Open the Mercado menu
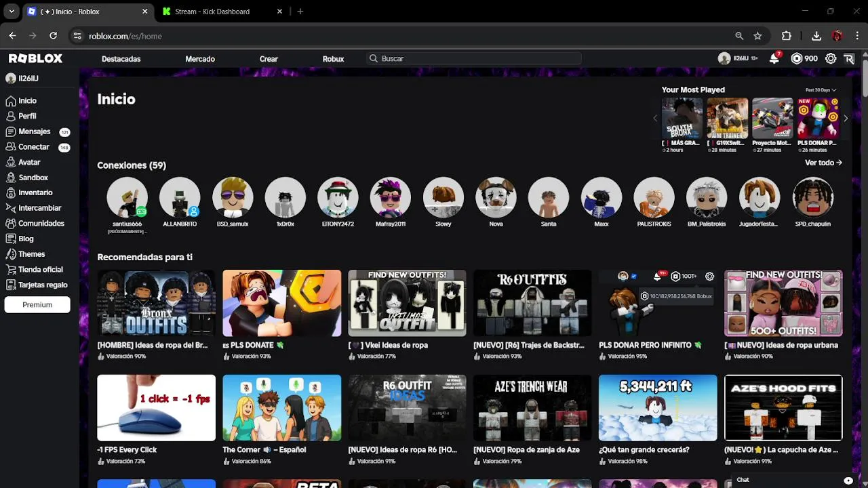The width and height of the screenshot is (868, 488). point(200,59)
